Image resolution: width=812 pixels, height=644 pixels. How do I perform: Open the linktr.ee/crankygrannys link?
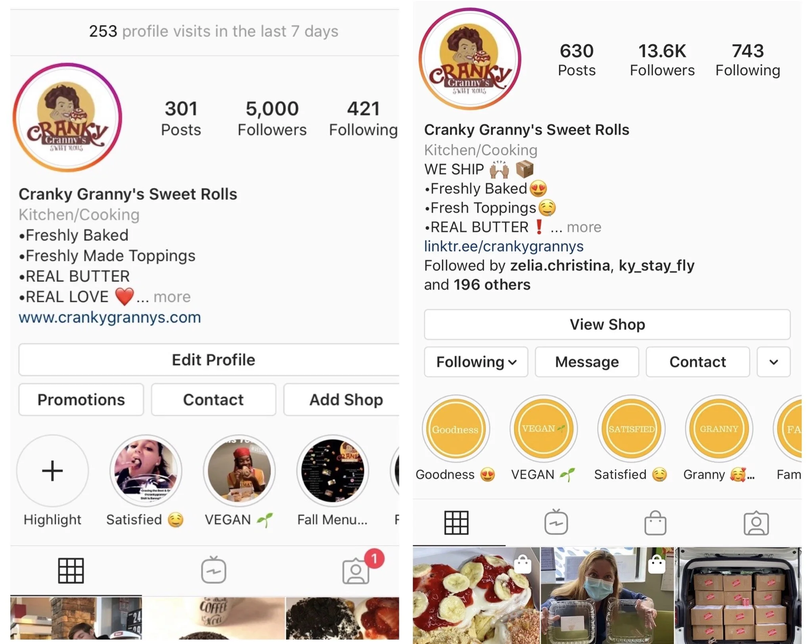[x=504, y=246]
